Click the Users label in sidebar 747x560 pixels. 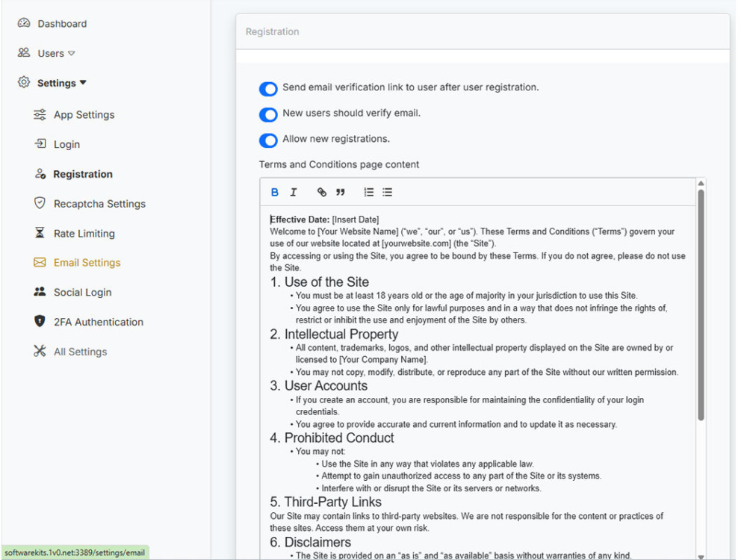pos(51,53)
